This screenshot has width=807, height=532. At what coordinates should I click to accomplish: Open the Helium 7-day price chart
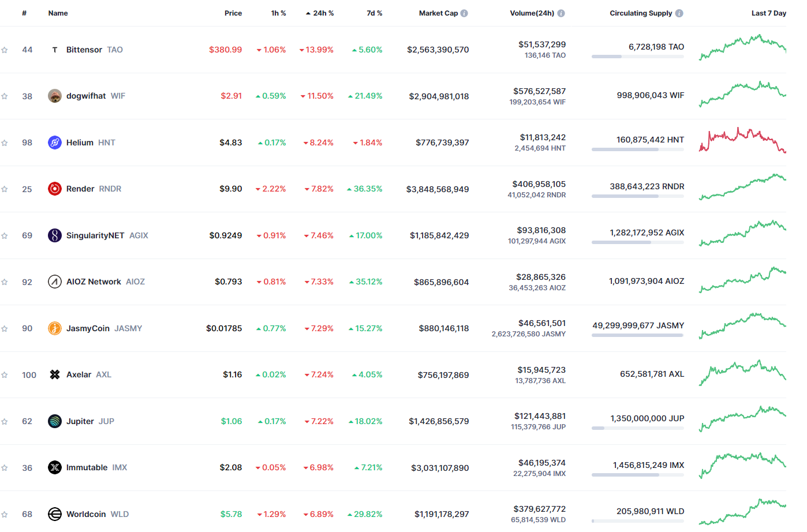(x=742, y=140)
